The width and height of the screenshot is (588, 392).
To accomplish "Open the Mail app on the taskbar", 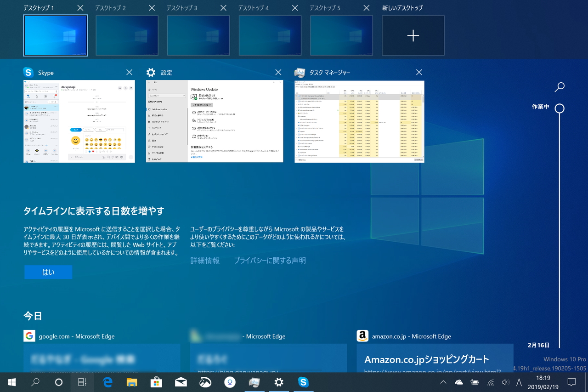I will coord(181,382).
